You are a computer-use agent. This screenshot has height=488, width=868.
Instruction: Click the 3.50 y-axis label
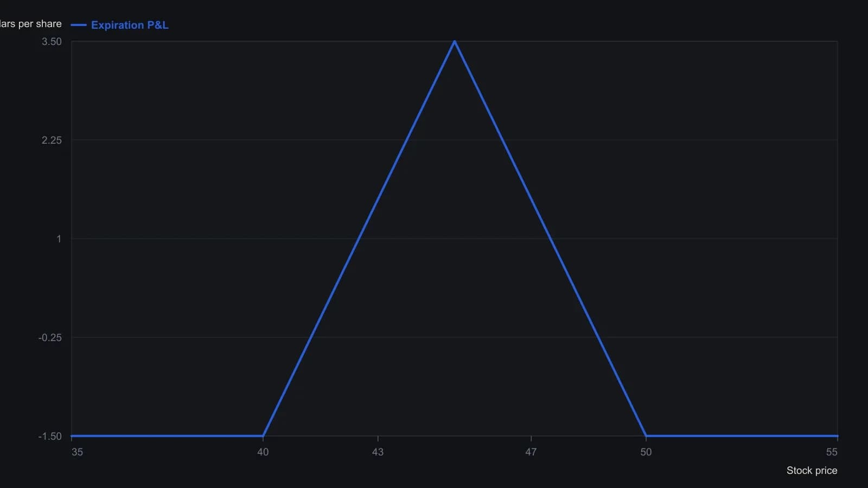pyautogui.click(x=52, y=42)
